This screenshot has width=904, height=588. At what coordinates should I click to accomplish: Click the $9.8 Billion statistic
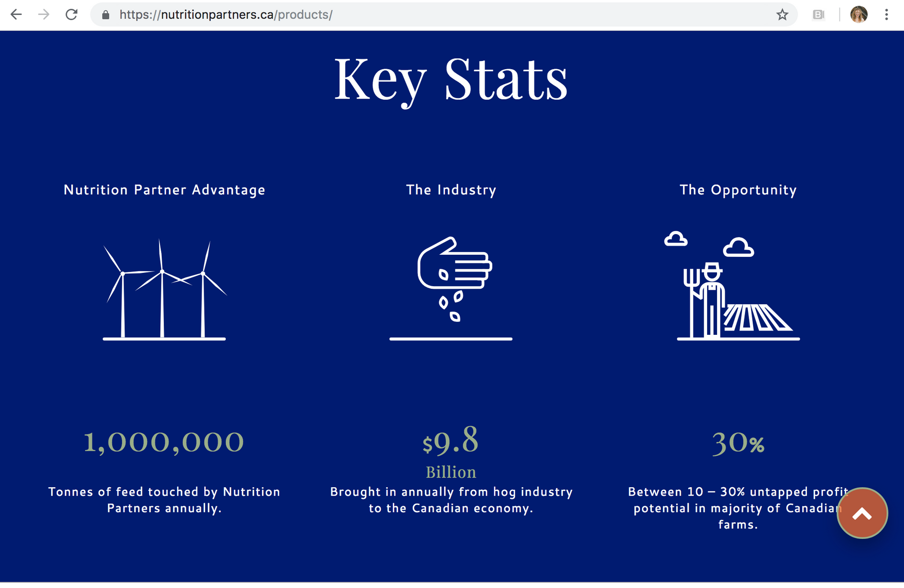(451, 450)
